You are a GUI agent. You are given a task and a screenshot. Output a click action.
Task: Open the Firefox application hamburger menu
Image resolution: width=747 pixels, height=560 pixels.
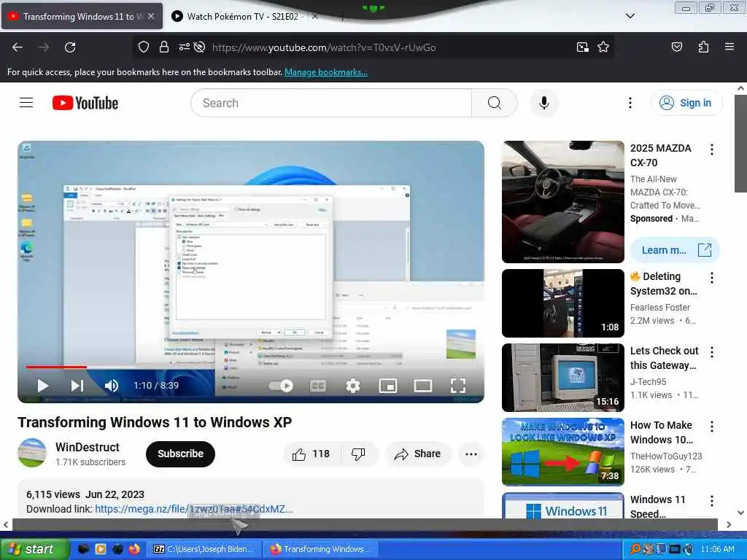click(x=729, y=47)
